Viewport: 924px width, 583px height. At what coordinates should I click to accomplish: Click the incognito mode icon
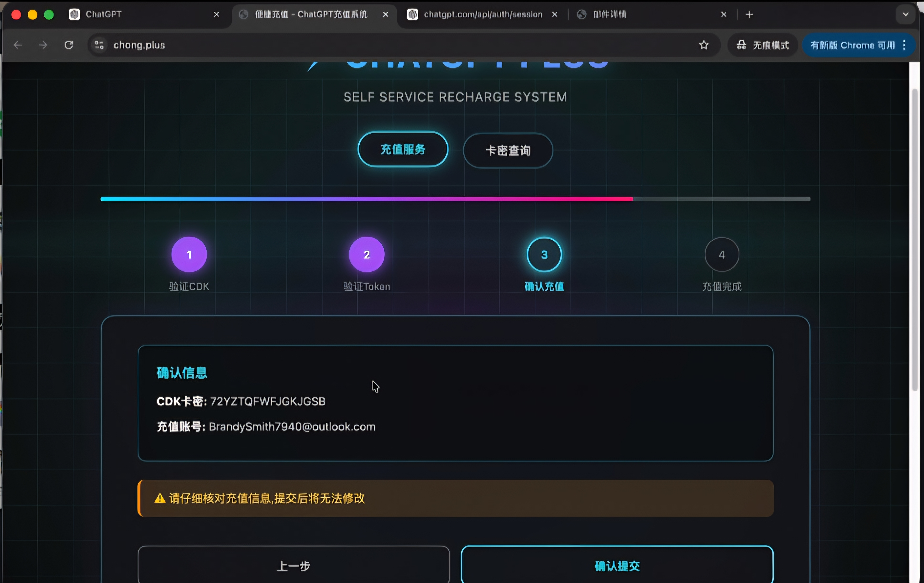[x=741, y=45]
